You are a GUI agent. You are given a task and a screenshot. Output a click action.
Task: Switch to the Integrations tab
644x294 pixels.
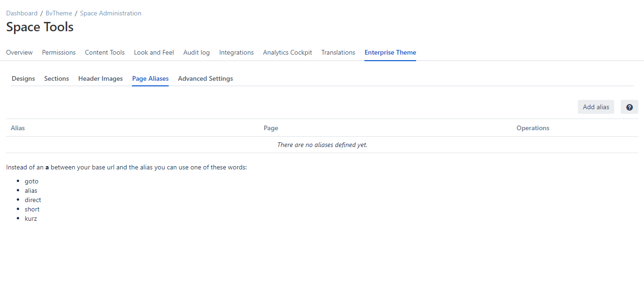(236, 52)
